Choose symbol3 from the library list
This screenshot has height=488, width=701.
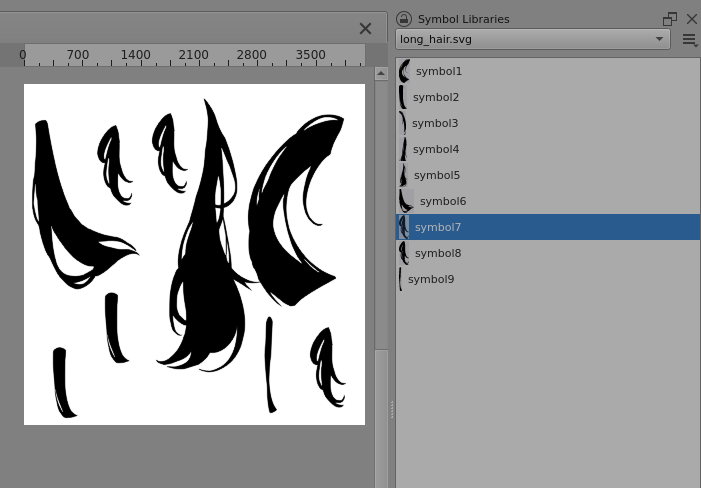(434, 123)
